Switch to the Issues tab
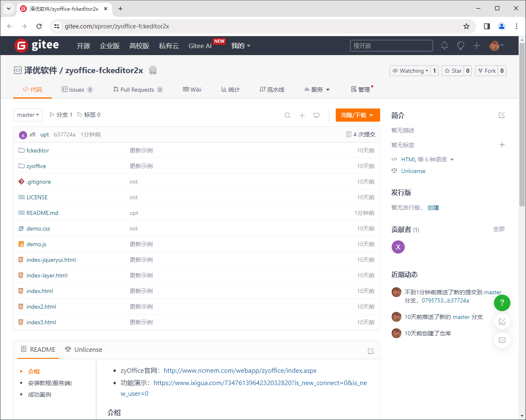Screen dimensions: 526x420 [77, 89]
